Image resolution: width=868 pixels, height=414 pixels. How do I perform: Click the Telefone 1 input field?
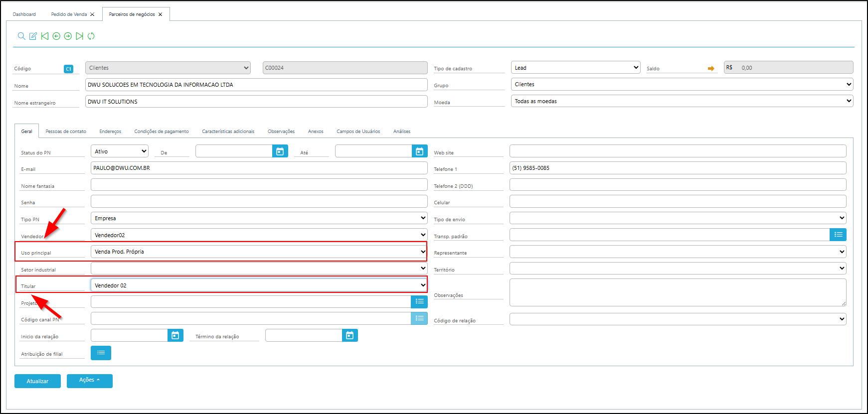tap(678, 168)
